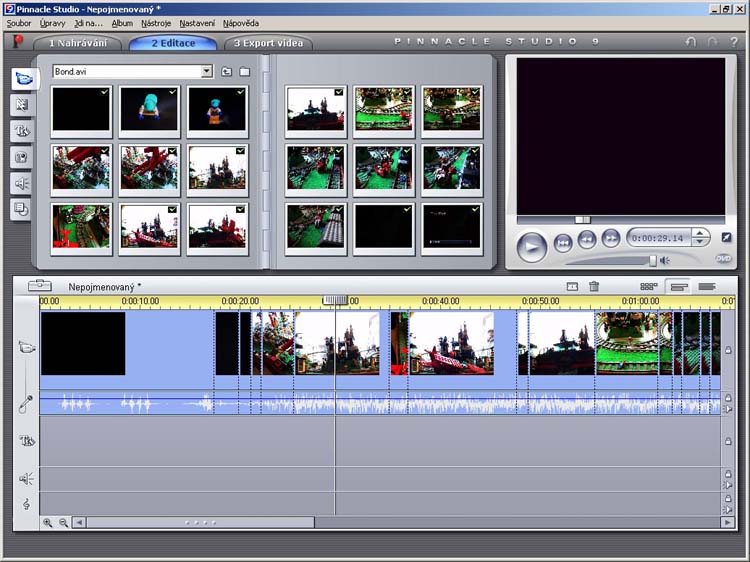Screen dimensions: 750x562
Task: Open the Disc Menus album tab
Action: tap(22, 209)
